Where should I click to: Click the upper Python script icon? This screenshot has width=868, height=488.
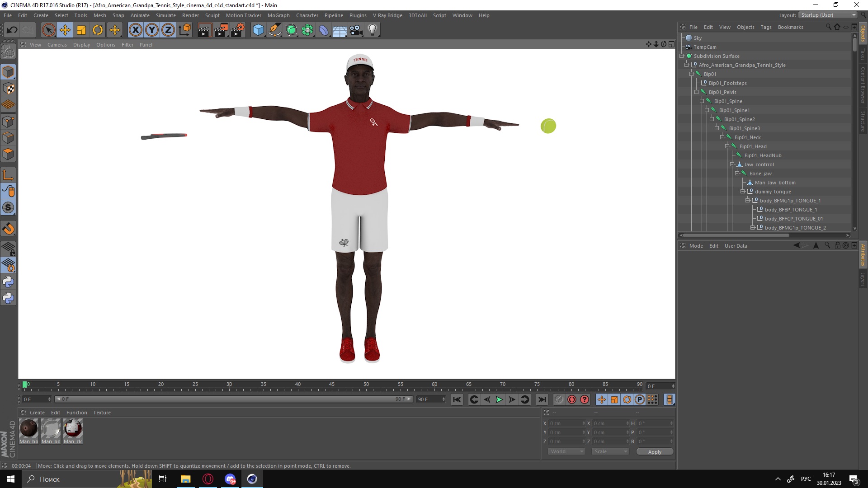click(x=8, y=282)
